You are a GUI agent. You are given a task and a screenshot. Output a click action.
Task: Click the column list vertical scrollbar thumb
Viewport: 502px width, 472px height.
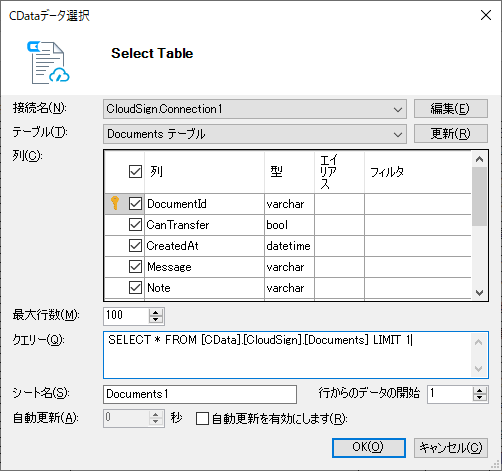(x=480, y=196)
